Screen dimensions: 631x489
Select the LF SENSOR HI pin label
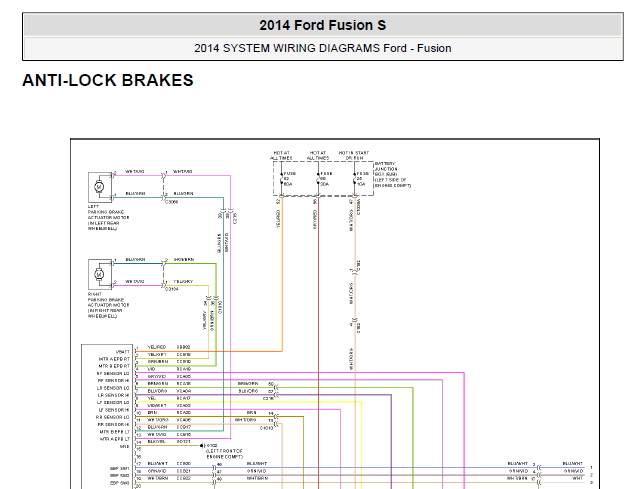[114, 410]
